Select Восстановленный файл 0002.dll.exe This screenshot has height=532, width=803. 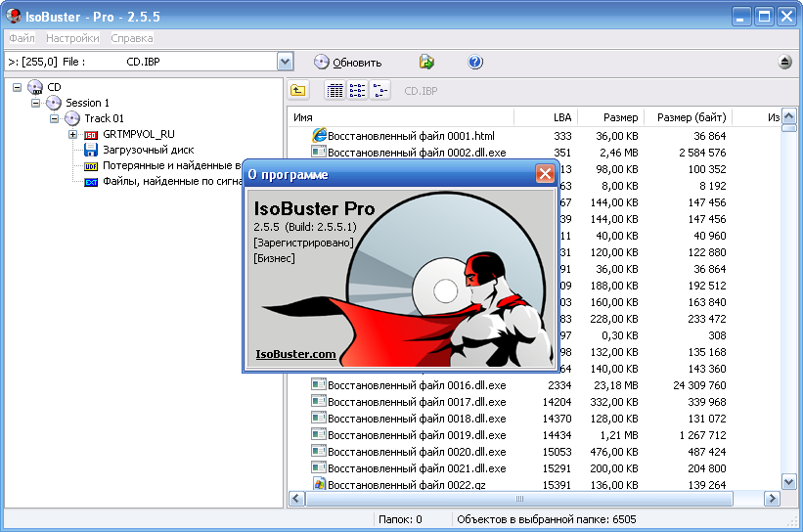coord(417,153)
